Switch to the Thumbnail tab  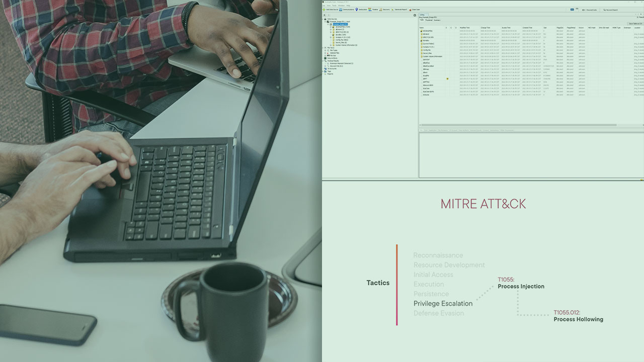pyautogui.click(x=429, y=20)
